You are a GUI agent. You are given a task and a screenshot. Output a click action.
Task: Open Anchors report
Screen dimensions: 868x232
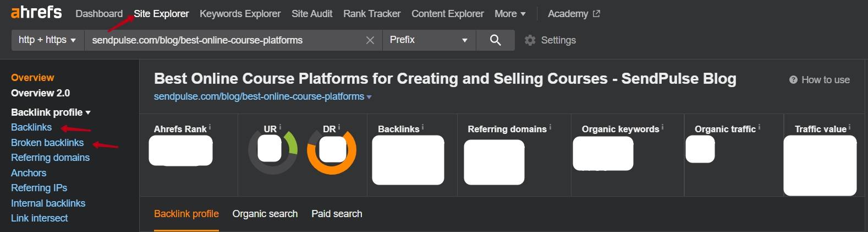click(x=29, y=173)
